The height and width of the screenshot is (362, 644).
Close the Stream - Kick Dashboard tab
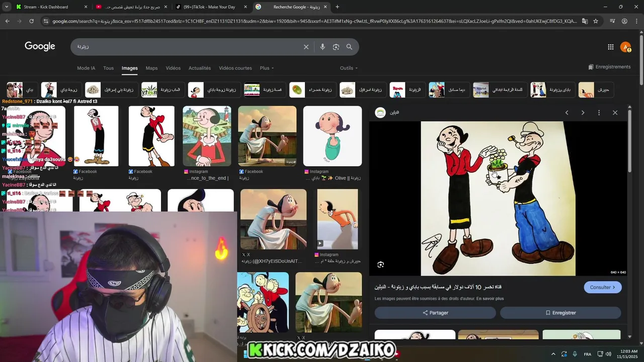tap(86, 7)
